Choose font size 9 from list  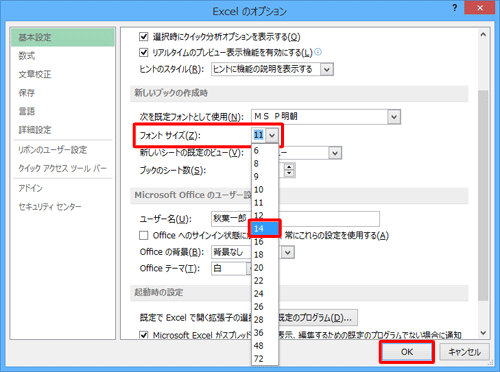[x=265, y=176]
